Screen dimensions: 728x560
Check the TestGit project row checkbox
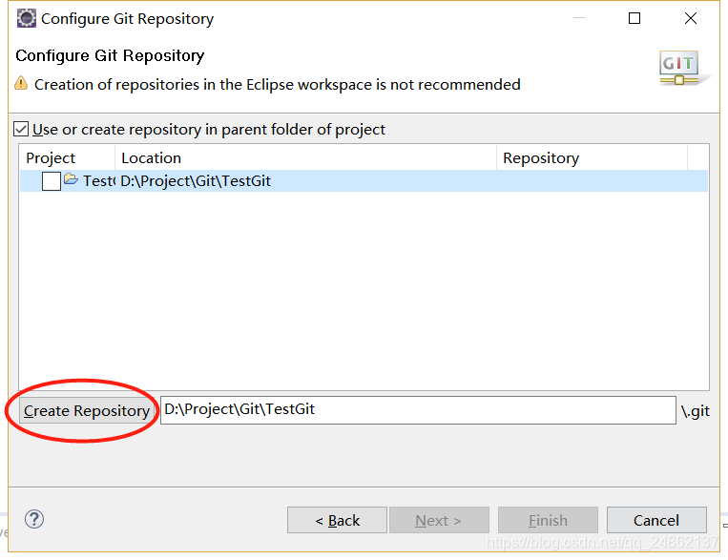coord(52,181)
